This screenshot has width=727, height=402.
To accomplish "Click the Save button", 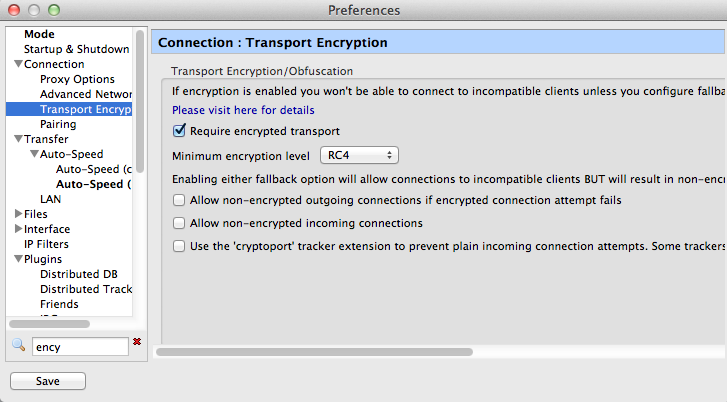I will tap(48, 381).
